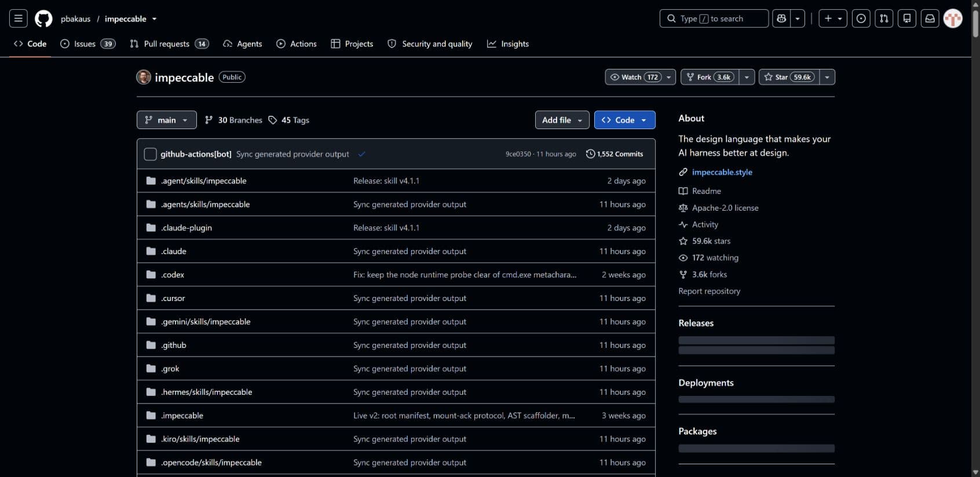This screenshot has width=980, height=477.
Task: Click the commit status checkmark icon
Action: pyautogui.click(x=361, y=154)
